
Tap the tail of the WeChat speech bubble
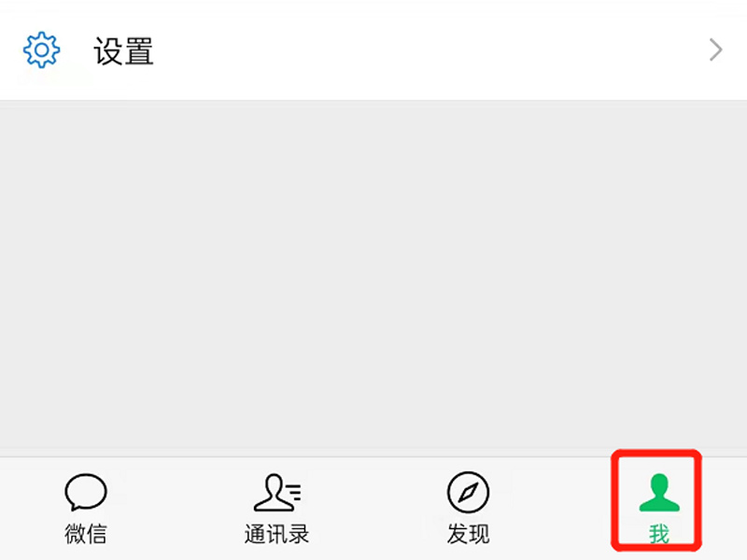click(74, 506)
